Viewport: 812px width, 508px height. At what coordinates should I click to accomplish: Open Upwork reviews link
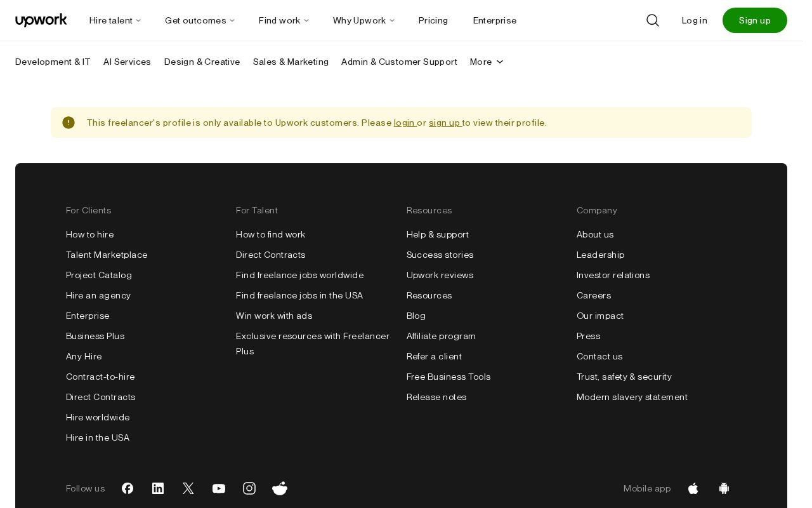coord(440,275)
